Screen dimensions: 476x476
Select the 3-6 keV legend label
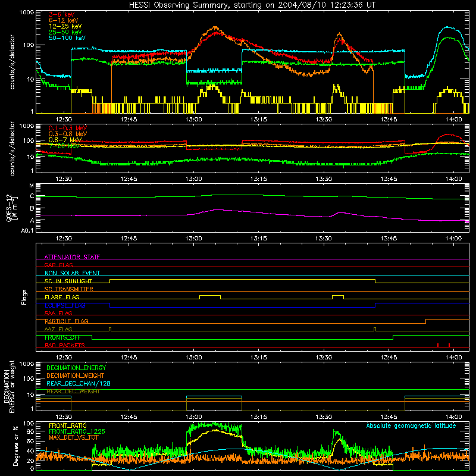(62, 14)
